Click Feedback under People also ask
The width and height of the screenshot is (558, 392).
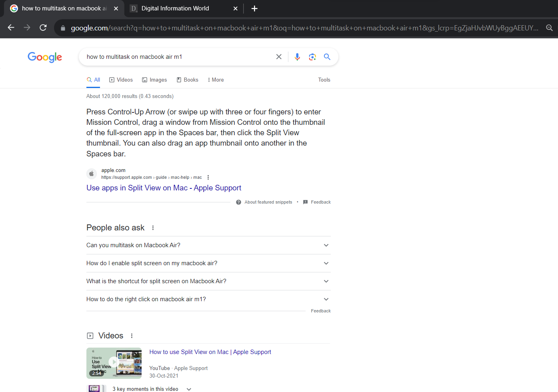(x=321, y=311)
